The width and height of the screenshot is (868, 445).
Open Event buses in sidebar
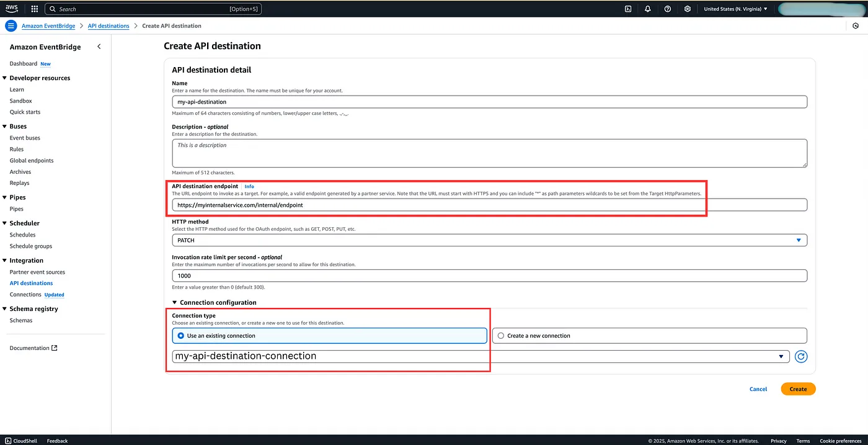pos(25,138)
